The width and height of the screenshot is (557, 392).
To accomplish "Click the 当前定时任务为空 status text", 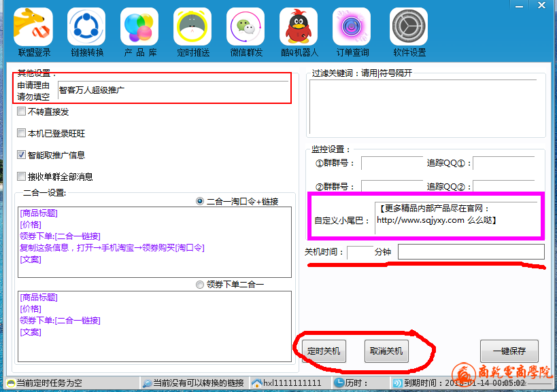I will [49, 383].
